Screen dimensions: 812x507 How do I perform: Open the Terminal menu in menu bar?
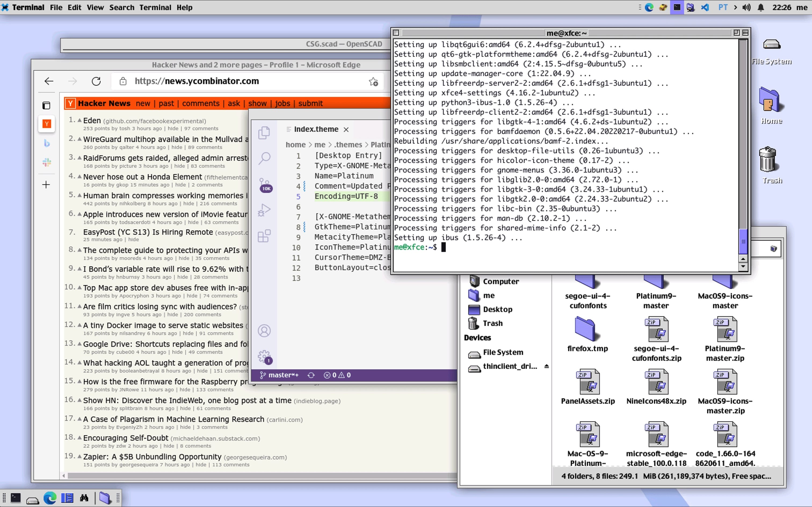pyautogui.click(x=154, y=7)
